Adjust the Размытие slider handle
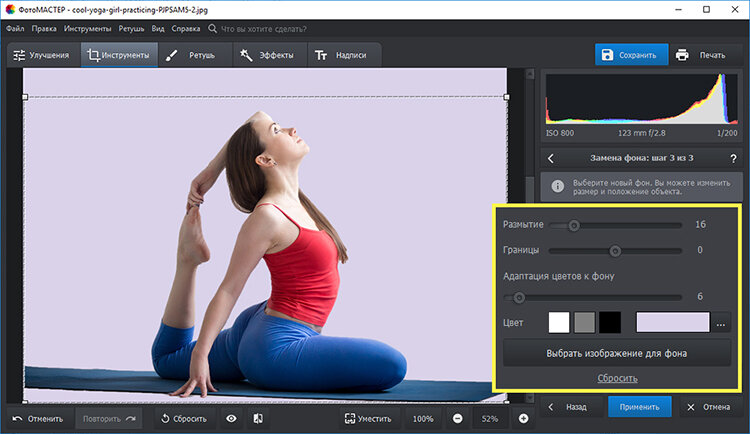 tap(574, 225)
